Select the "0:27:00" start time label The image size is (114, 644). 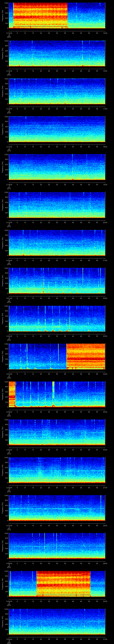click(9, 525)
